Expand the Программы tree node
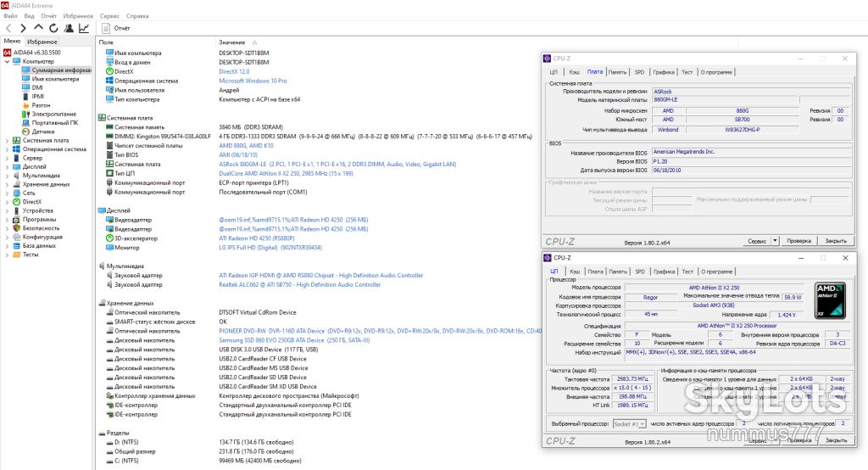This screenshot has width=868, height=470. pyautogui.click(x=7, y=220)
